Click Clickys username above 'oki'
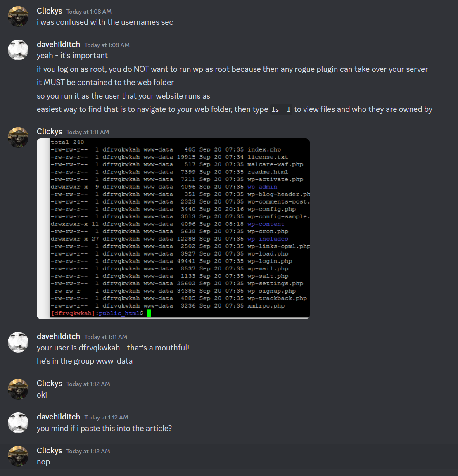Image resolution: width=458 pixels, height=476 pixels. 49,384
